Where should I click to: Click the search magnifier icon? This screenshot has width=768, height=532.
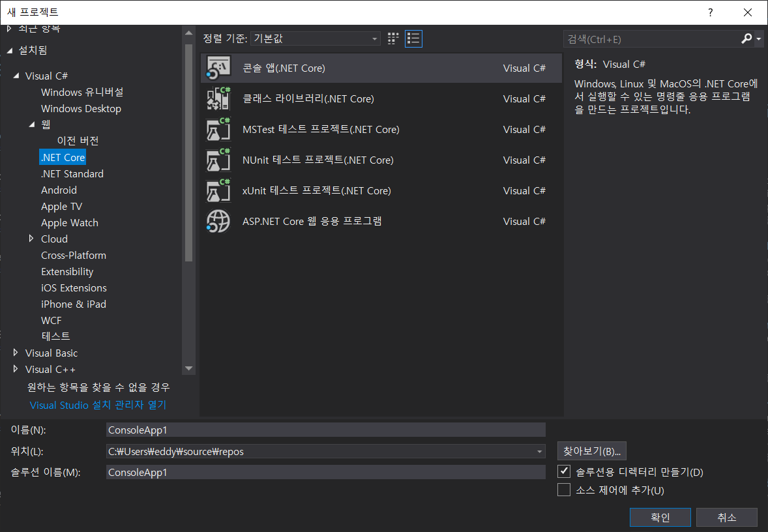coord(746,38)
